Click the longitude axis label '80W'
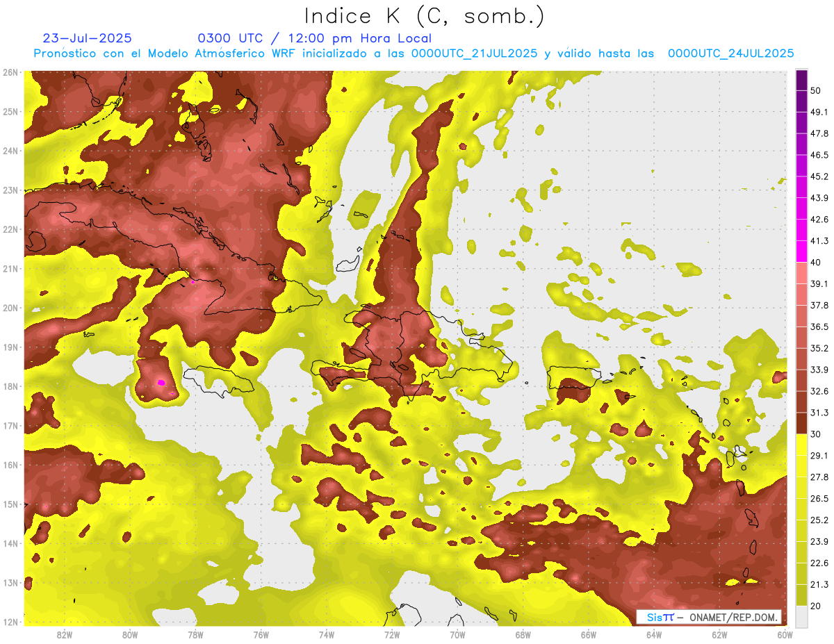 pyautogui.click(x=130, y=634)
